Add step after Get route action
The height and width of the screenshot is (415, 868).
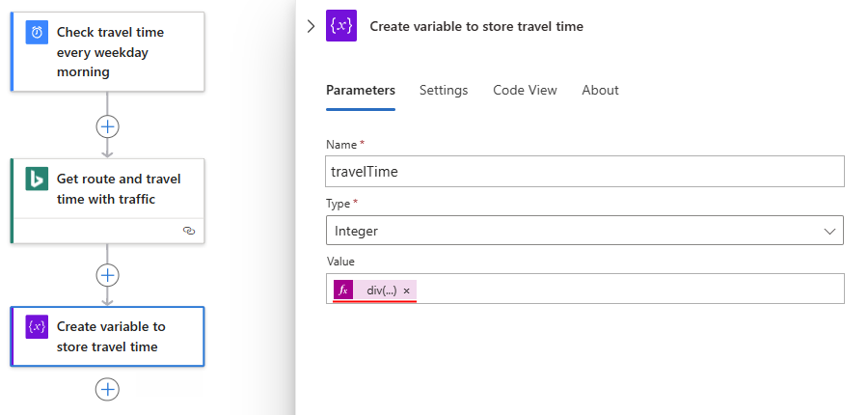pos(107,275)
